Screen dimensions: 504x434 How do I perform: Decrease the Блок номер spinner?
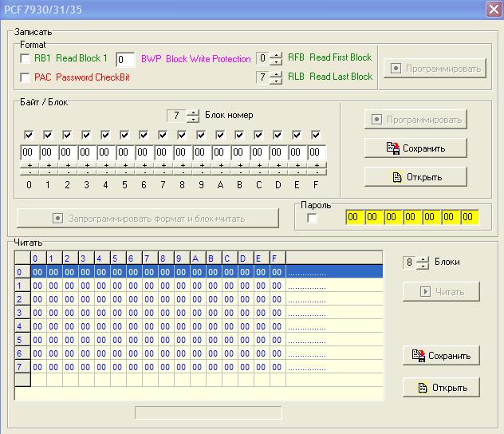coord(193,119)
